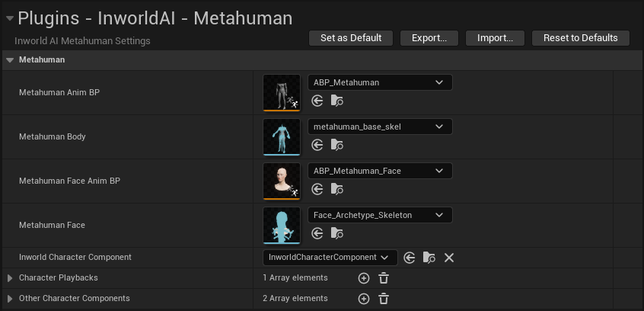Clear the Inworld Character Component value
The width and height of the screenshot is (644, 311).
tap(449, 258)
